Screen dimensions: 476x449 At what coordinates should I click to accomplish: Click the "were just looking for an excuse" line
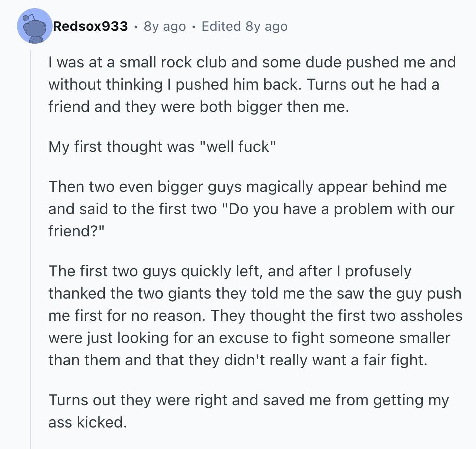pyautogui.click(x=249, y=338)
